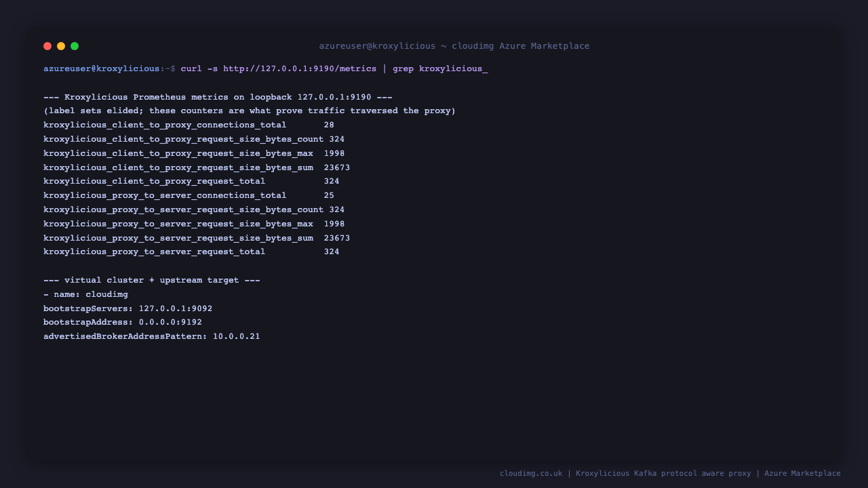
Task: Select kroxylicious_proxy_to_server_request_size_bytes_count line
Action: [194, 209]
